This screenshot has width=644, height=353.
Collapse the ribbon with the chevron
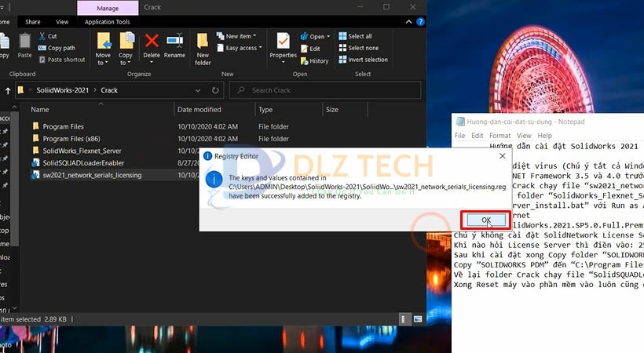click(x=408, y=22)
